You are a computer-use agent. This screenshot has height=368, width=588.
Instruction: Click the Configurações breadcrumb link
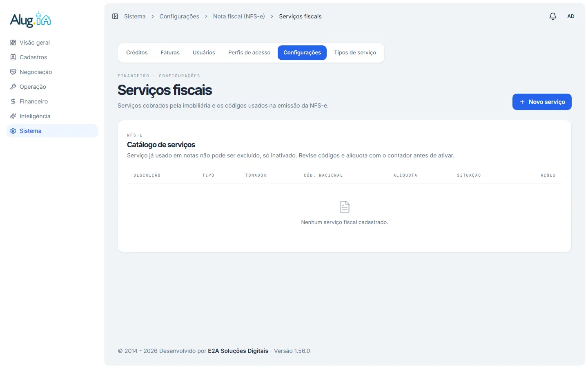[x=179, y=16]
